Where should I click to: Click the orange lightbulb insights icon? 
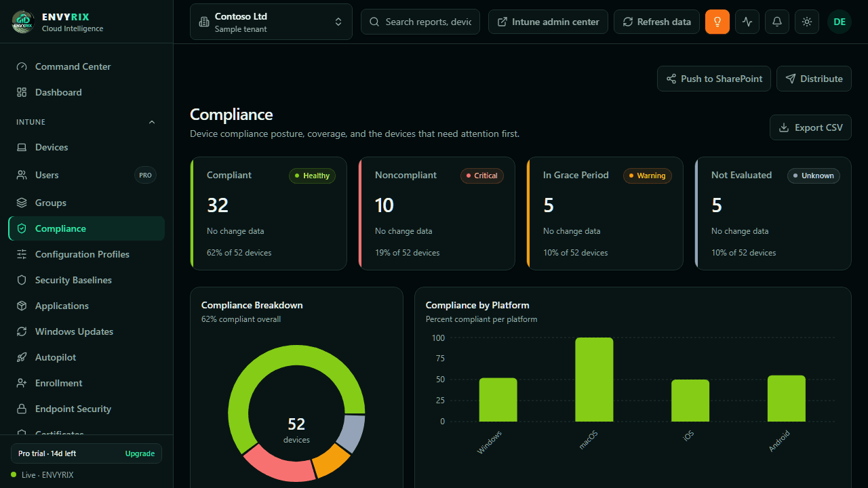pyautogui.click(x=717, y=22)
